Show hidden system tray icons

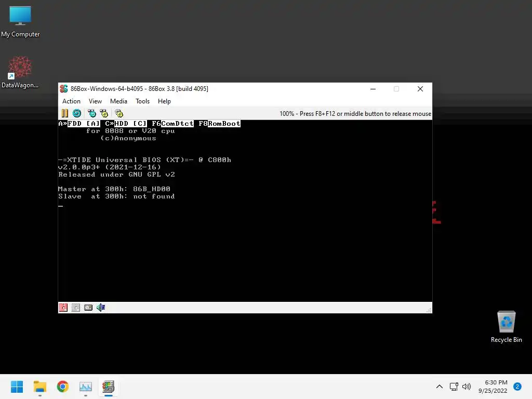pyautogui.click(x=440, y=387)
